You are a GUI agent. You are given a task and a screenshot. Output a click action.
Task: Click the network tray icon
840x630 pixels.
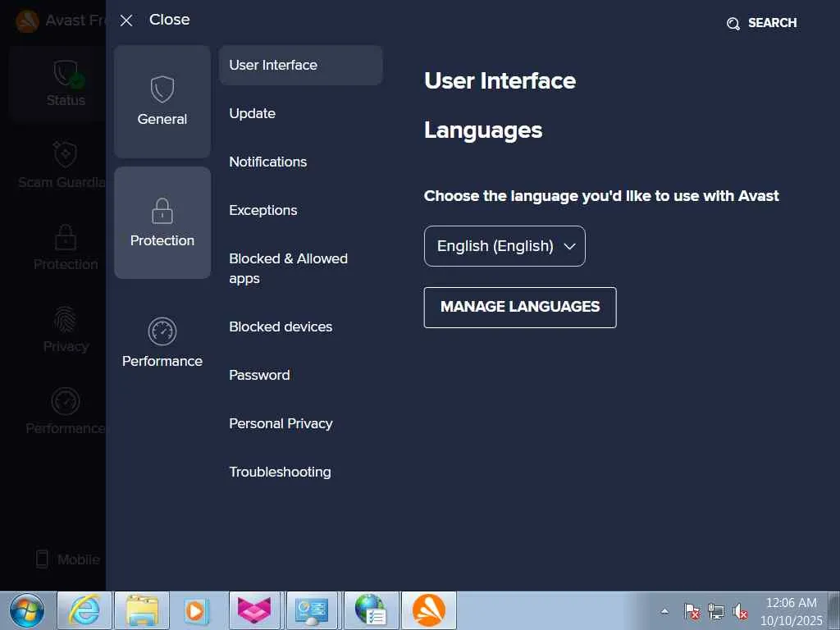pos(715,611)
